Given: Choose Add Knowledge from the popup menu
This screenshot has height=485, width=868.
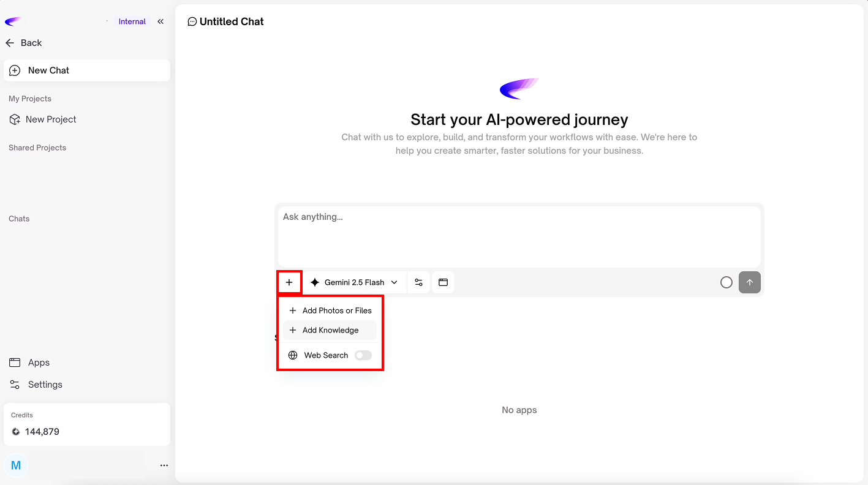Looking at the screenshot, I should click(x=330, y=330).
